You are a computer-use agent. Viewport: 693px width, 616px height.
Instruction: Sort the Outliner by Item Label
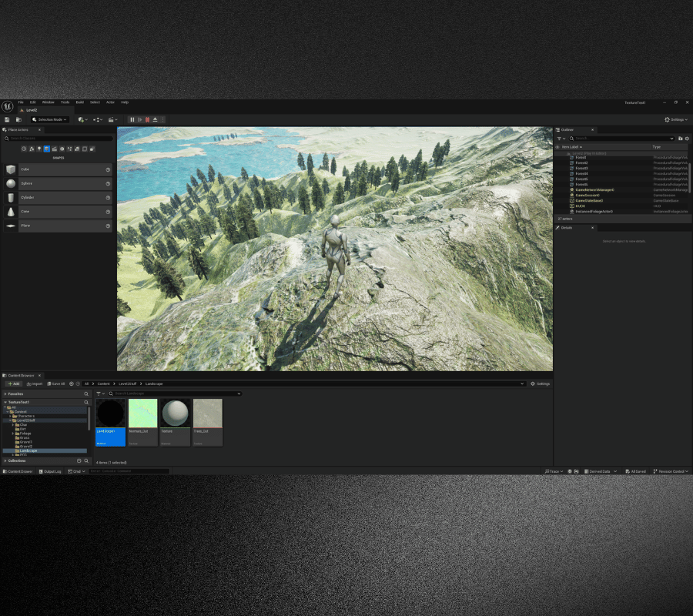[x=572, y=147]
